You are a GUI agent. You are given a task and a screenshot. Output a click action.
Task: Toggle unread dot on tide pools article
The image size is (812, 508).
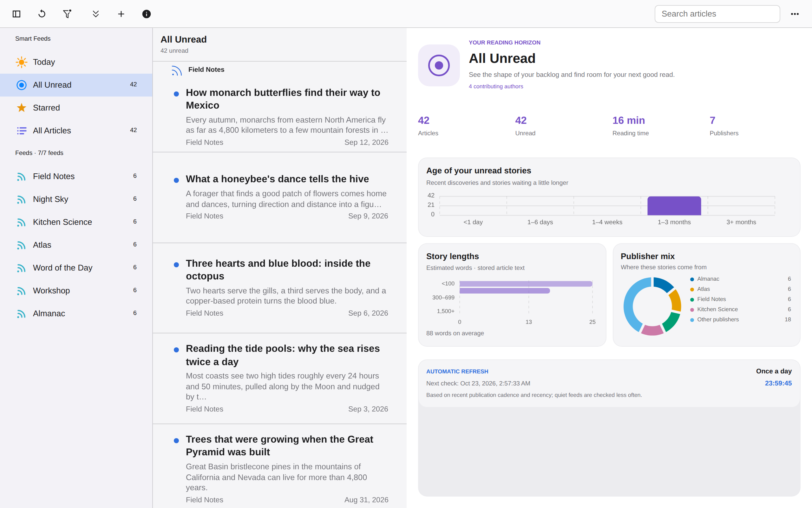(176, 350)
